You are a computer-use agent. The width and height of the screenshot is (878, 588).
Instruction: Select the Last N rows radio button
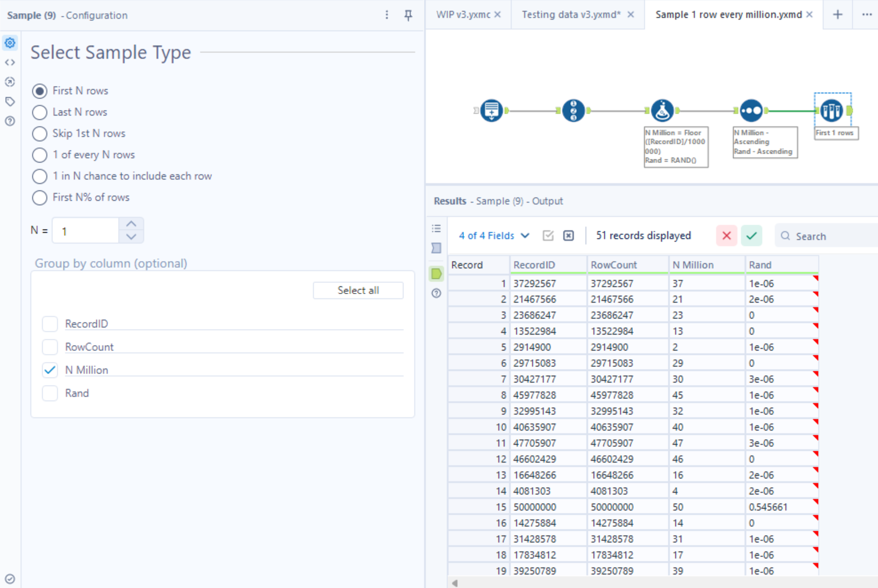39,112
